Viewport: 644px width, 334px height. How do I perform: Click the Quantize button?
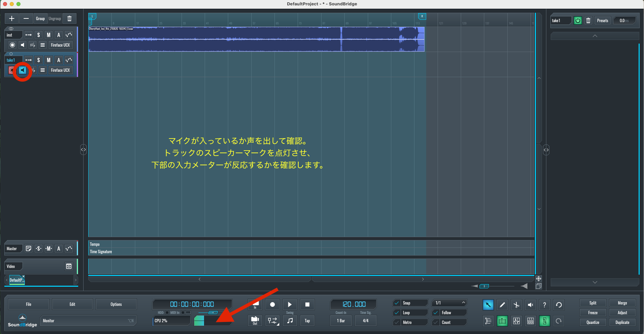click(x=593, y=322)
